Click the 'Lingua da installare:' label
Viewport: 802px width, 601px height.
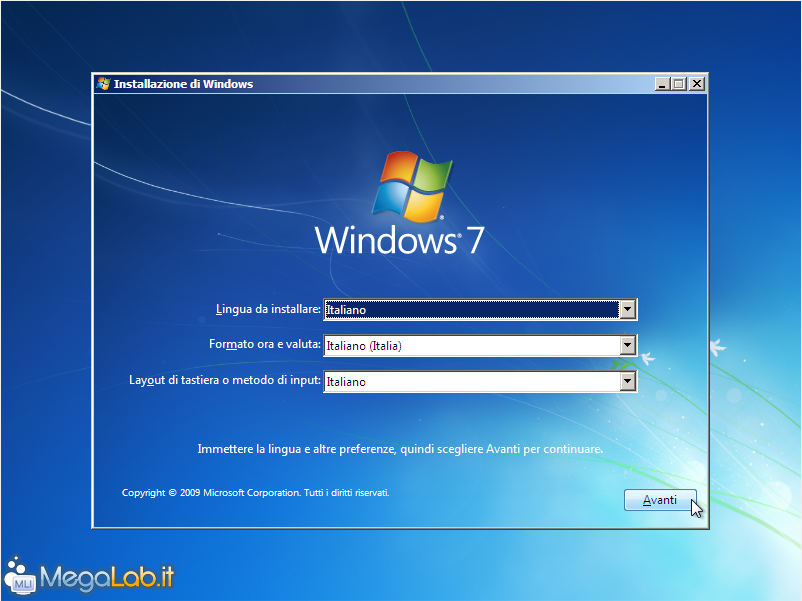point(268,309)
